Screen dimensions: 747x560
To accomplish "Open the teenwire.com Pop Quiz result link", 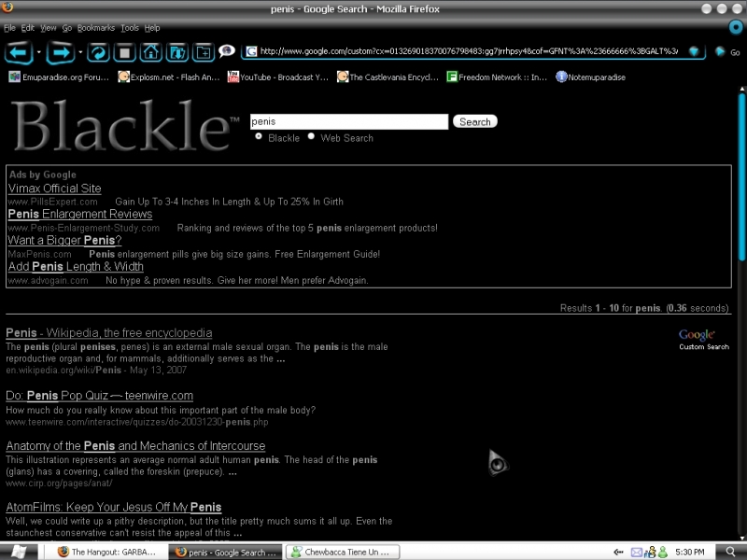I will pos(100,396).
